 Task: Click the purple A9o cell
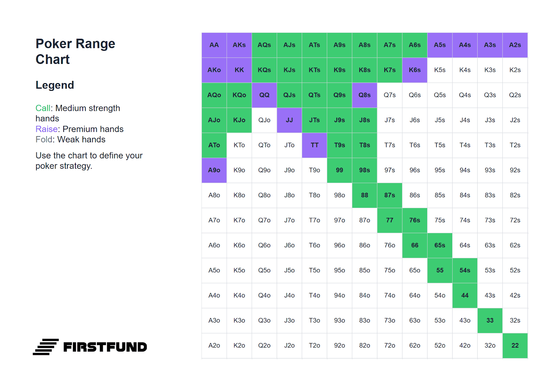click(x=214, y=170)
